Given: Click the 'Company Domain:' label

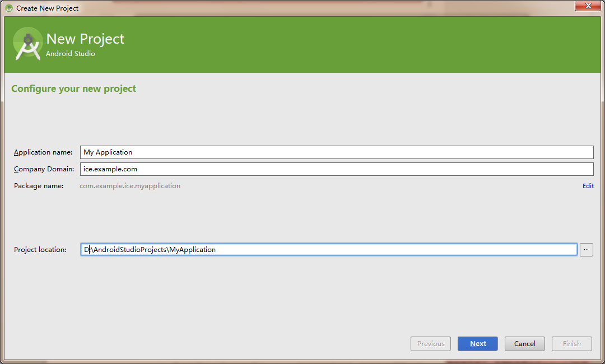Looking at the screenshot, I should point(44,169).
